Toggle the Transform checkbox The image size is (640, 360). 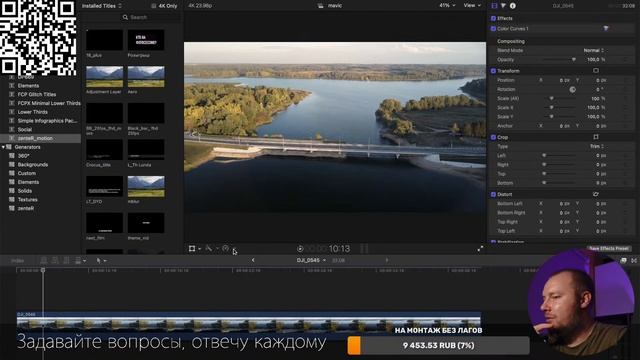tap(493, 71)
